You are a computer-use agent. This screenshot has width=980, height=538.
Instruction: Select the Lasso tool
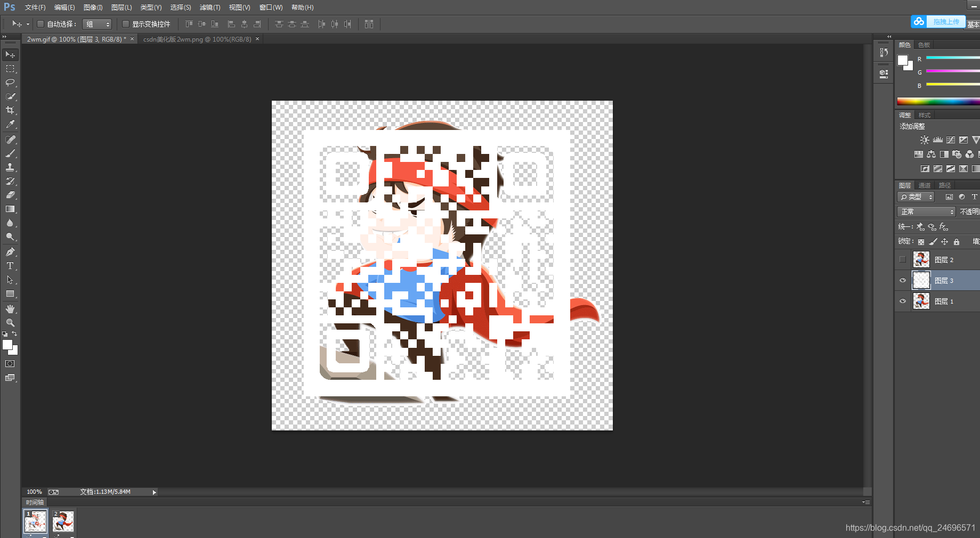tap(10, 83)
